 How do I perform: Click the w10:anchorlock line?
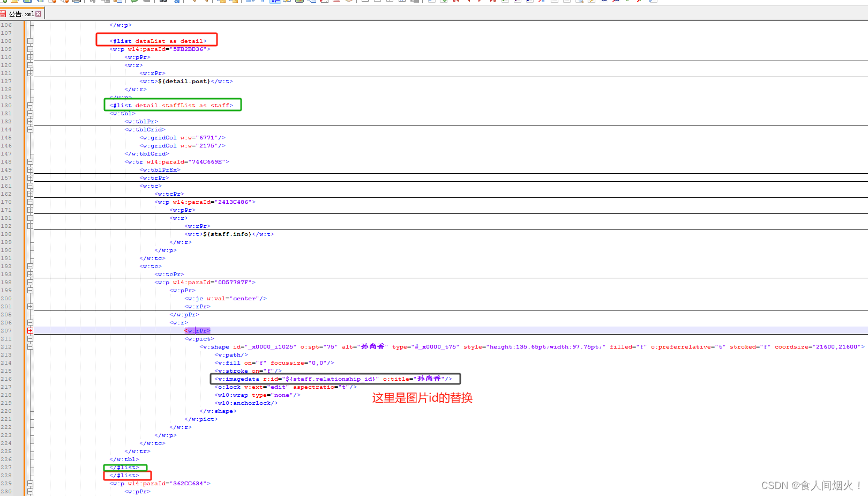coord(246,403)
